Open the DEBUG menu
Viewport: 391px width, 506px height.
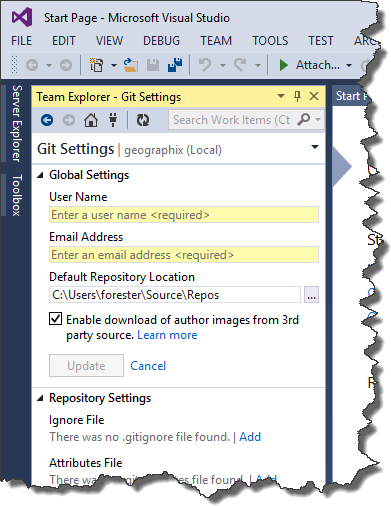click(161, 41)
